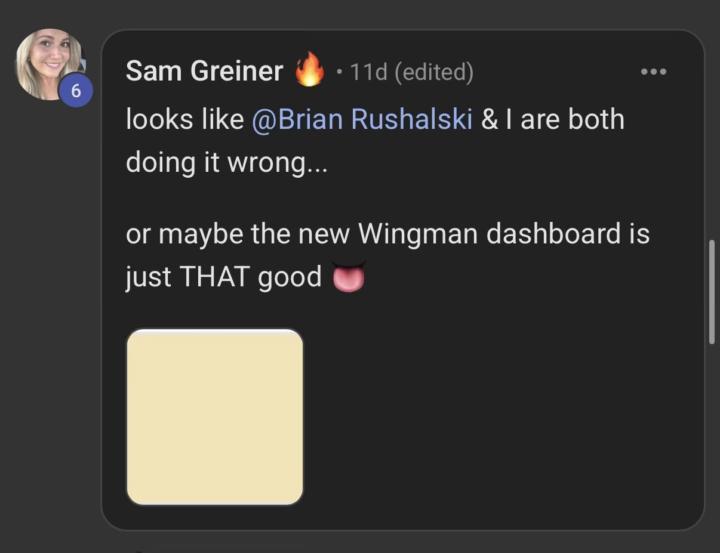Click the tongue emoji after THAT good
Image resolution: width=720 pixels, height=553 pixels.
pos(349,278)
